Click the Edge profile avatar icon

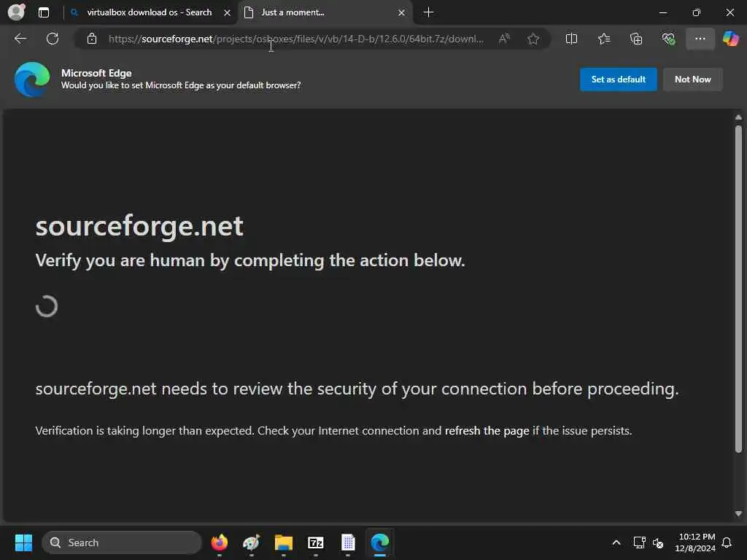point(16,12)
